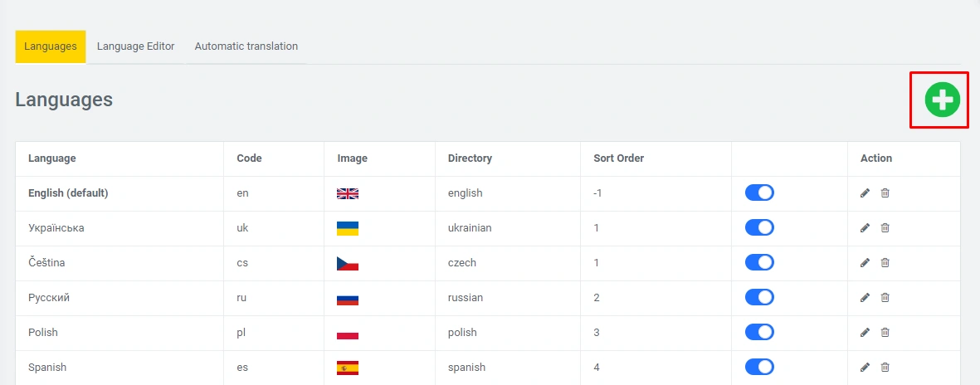Delete the Spanish language via trash icon
The image size is (980, 385).
[885, 368]
